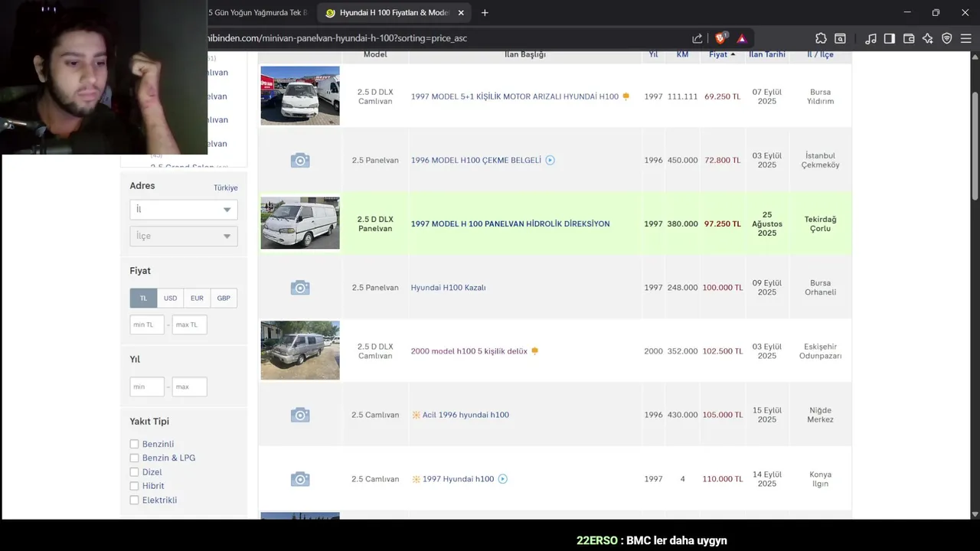Open listing 1997 MODEL H 100 PANELVAN HİDROLİK
The image size is (980, 551).
coord(510,224)
